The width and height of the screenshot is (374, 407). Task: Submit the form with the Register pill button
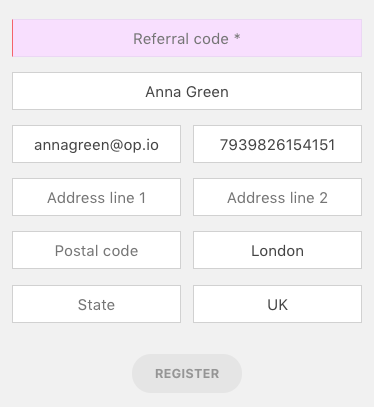[187, 373]
